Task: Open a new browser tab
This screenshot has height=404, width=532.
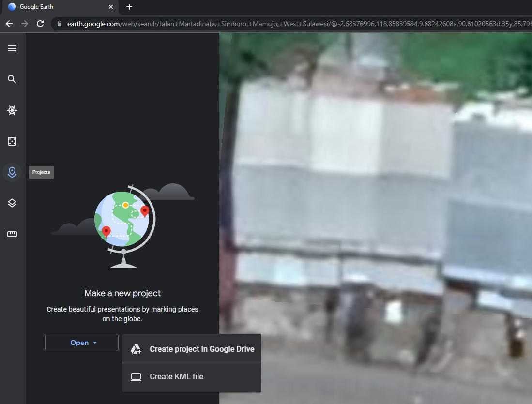Action: [129, 7]
